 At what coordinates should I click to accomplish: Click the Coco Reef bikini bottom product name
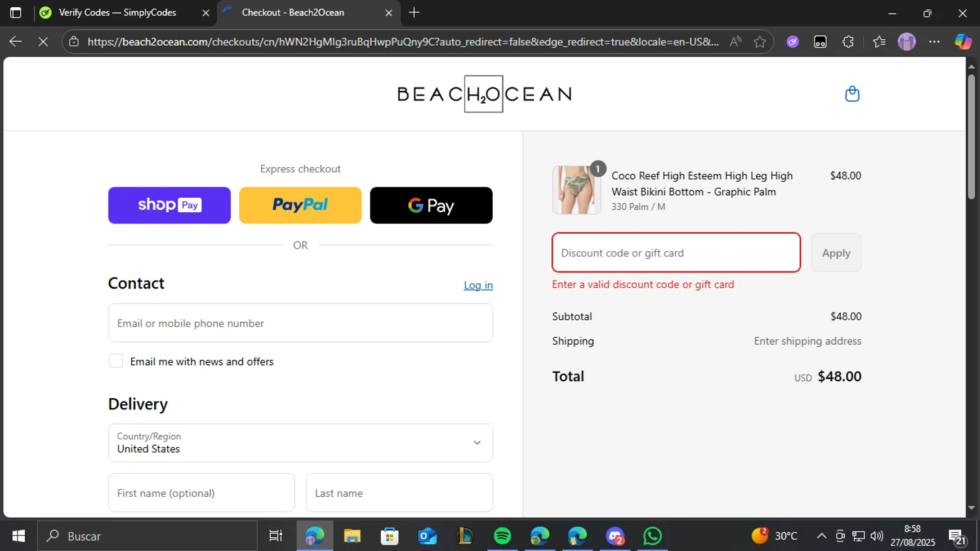702,183
